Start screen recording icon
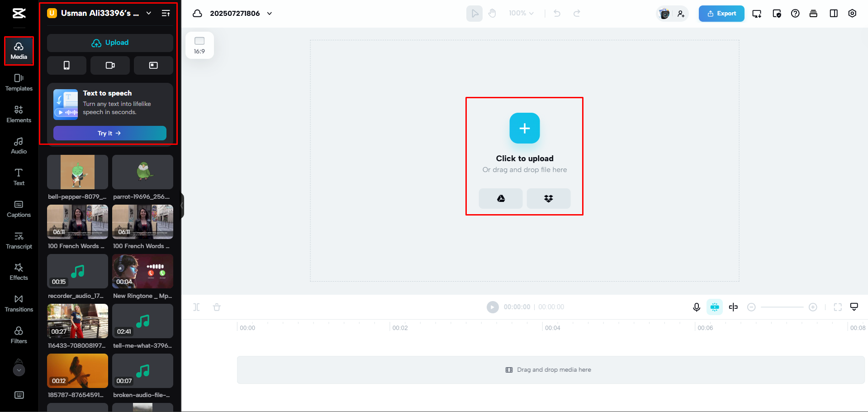 click(153, 65)
